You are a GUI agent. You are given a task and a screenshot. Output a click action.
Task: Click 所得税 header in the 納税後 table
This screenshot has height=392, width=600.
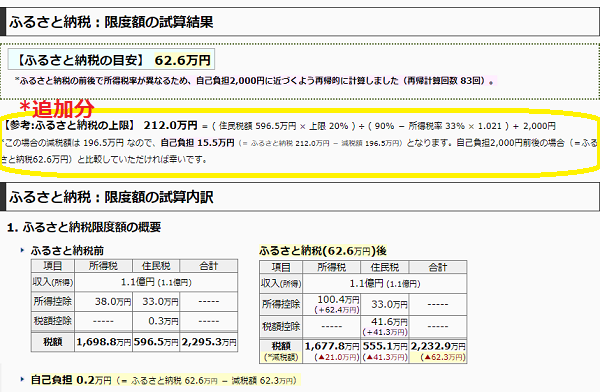point(331,267)
